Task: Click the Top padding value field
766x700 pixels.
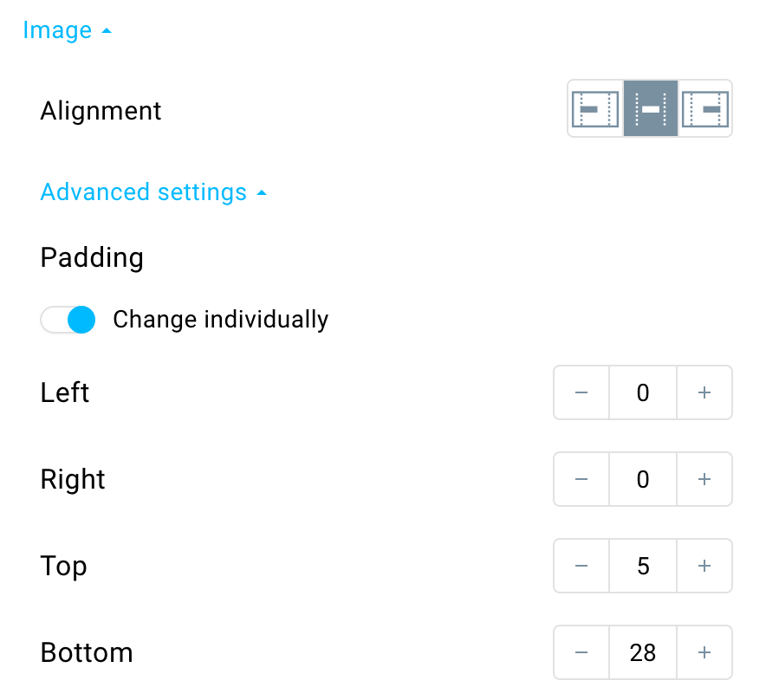Action: coord(643,566)
